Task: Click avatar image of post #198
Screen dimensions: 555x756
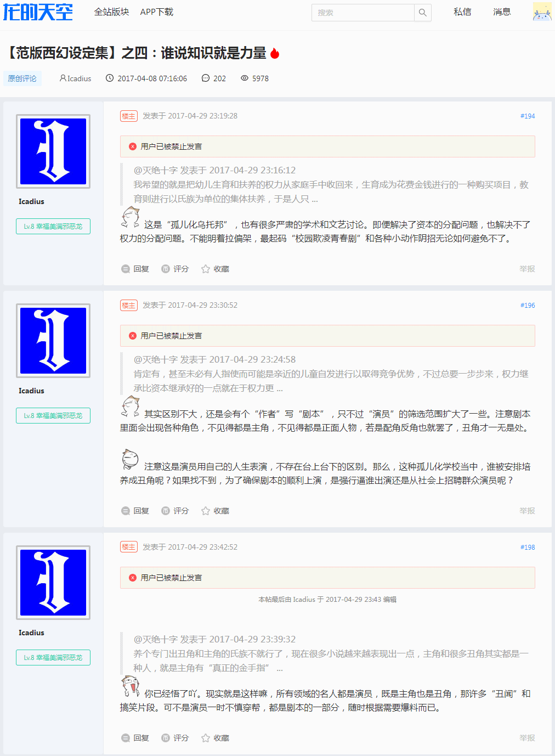Action: click(x=53, y=583)
